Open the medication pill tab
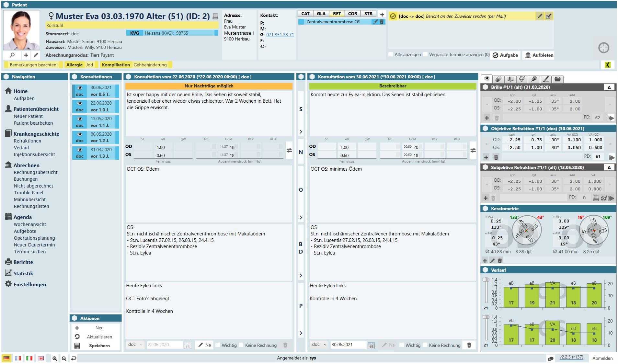Viewport: 618px width, 364px height. 498,79
